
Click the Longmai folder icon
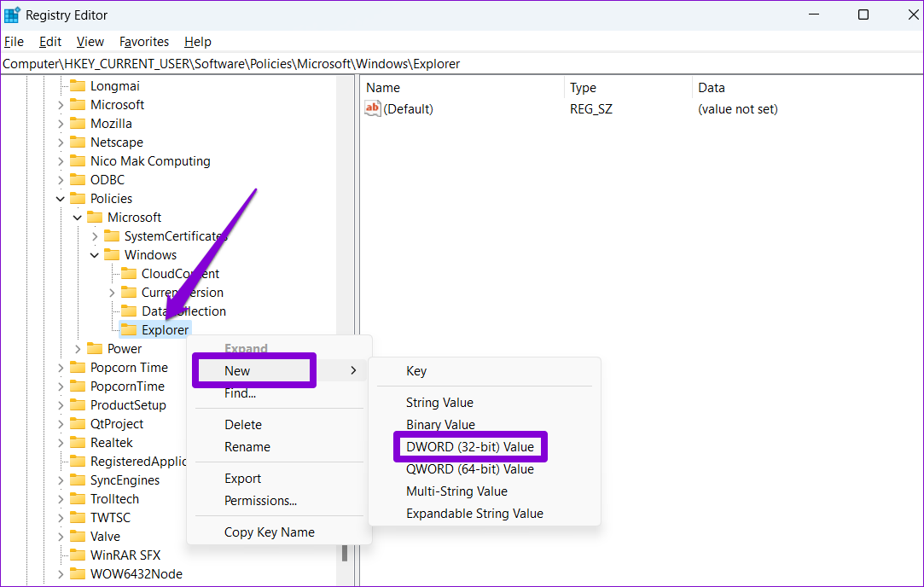[x=78, y=85]
